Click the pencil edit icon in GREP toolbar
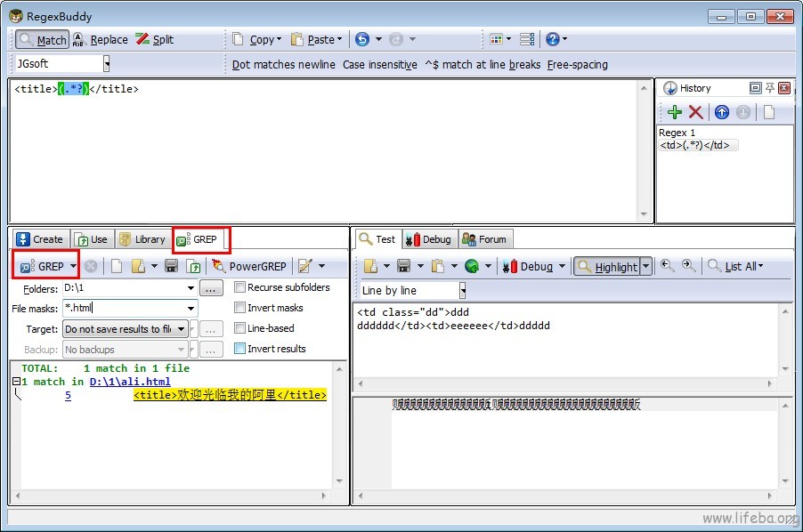803x532 pixels. pos(305,266)
